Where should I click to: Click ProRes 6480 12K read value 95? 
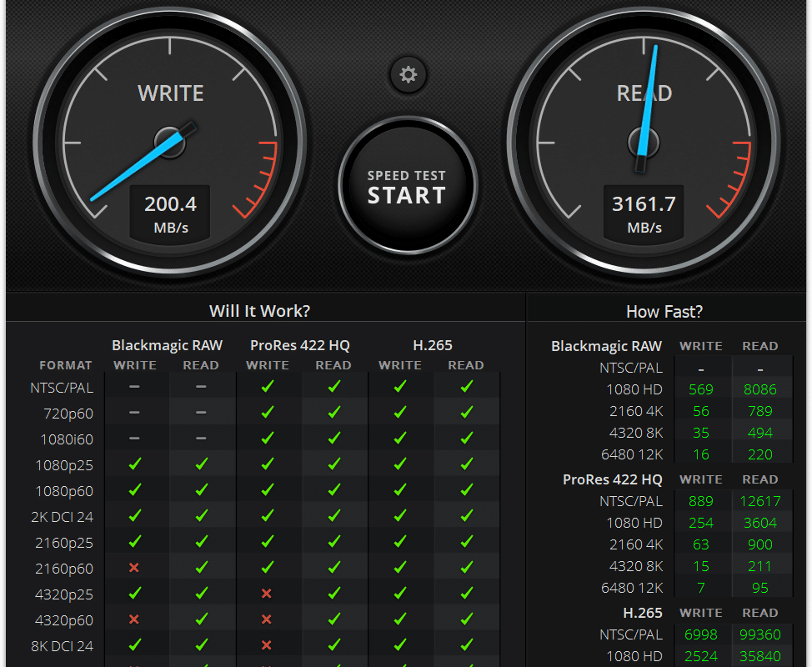[x=760, y=589]
